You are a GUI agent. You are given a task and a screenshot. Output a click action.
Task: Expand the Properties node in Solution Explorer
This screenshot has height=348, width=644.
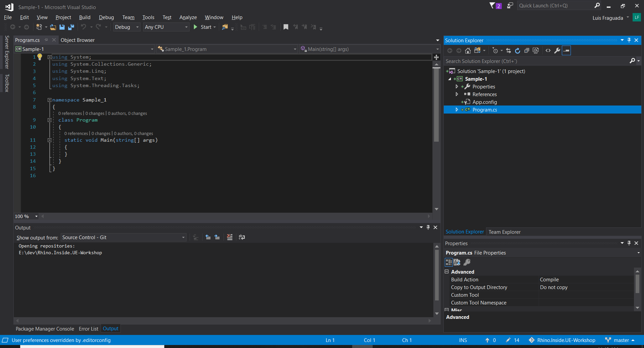(x=457, y=87)
